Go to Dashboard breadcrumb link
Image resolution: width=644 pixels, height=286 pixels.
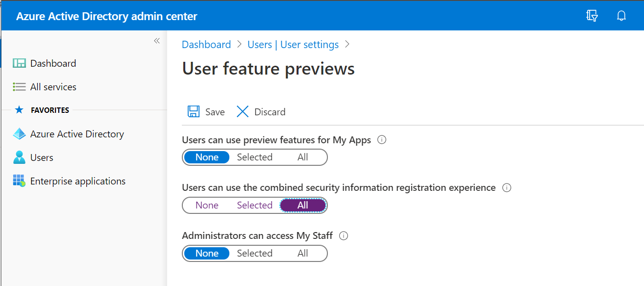tap(206, 44)
